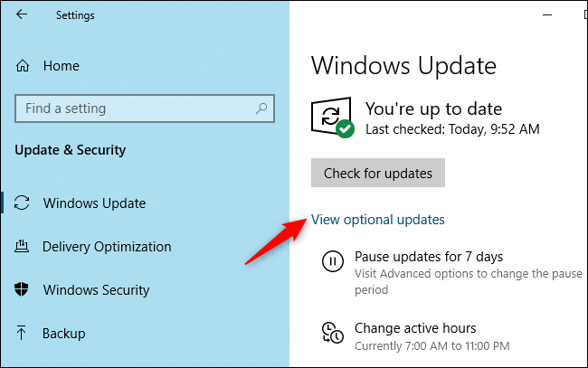Click the Home house icon
This screenshot has width=588, height=368.
tap(24, 66)
